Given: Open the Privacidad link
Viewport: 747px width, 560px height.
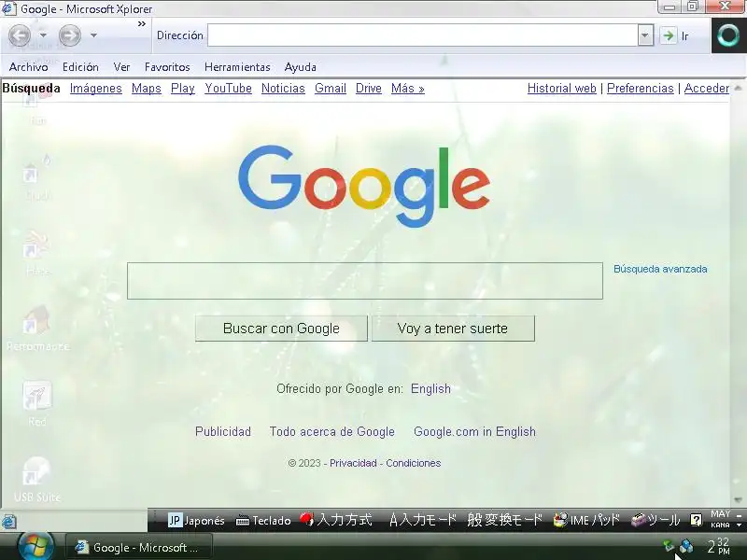Looking at the screenshot, I should 353,463.
